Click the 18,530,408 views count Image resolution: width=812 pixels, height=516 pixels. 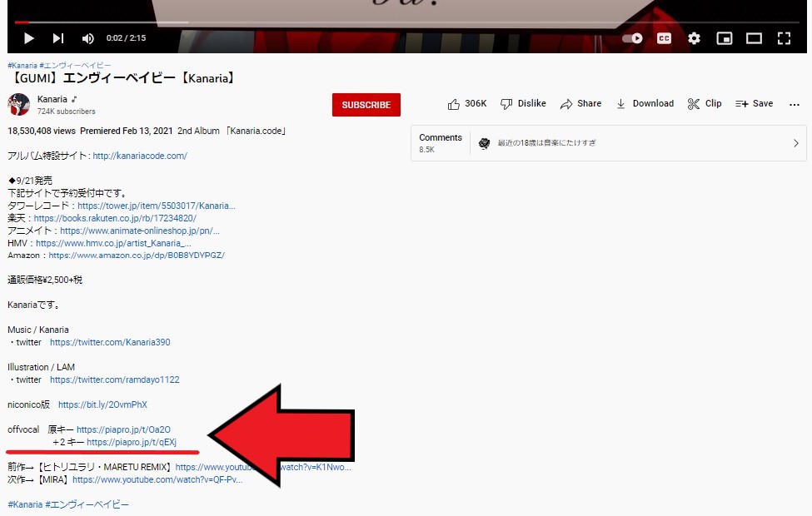[x=42, y=131]
